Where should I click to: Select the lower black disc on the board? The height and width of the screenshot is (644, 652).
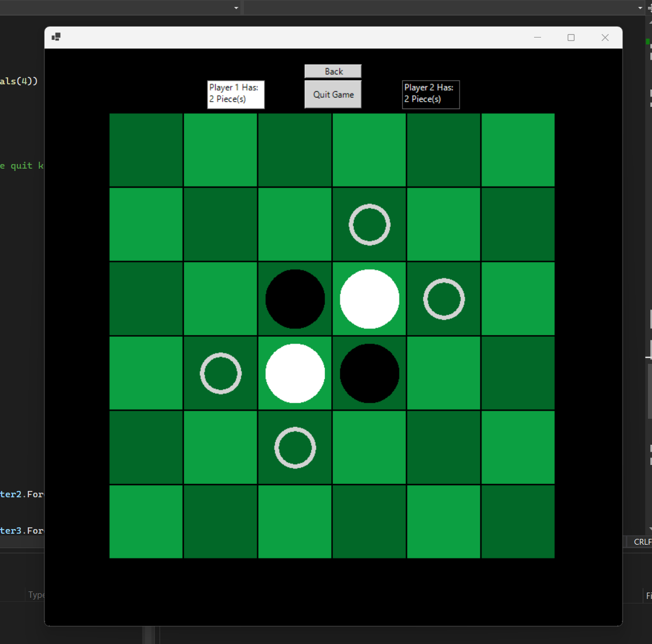click(369, 373)
